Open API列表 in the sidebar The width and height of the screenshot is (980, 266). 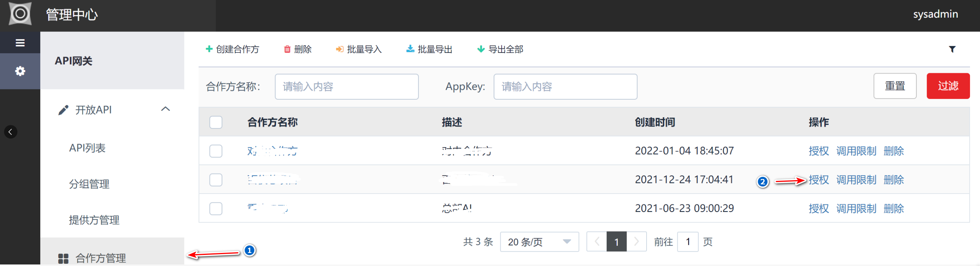(87, 148)
